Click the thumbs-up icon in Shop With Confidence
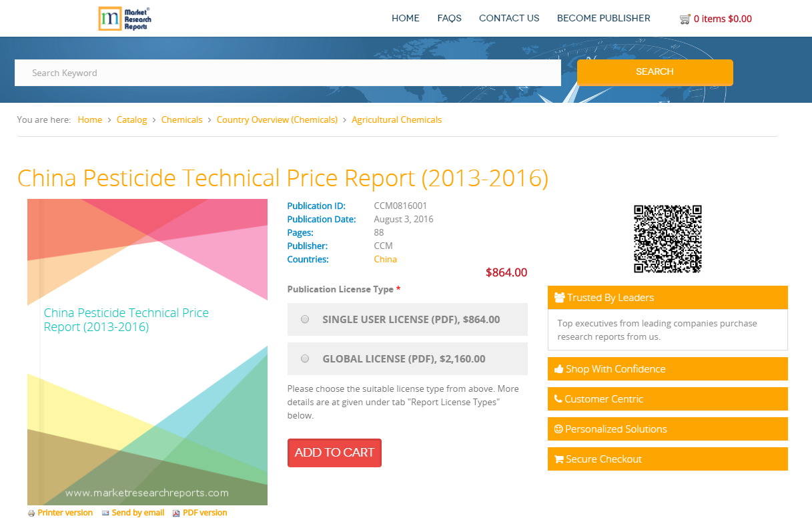 (559, 368)
